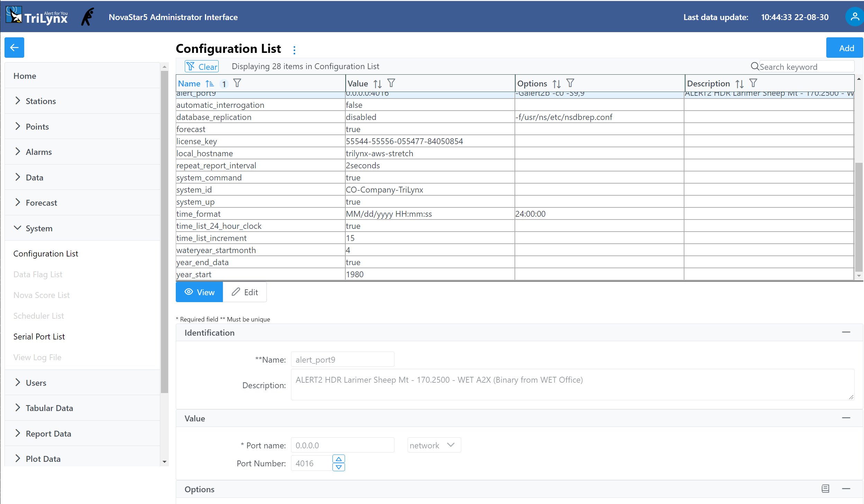Switch to View mode
This screenshot has width=864, height=504.
point(199,292)
